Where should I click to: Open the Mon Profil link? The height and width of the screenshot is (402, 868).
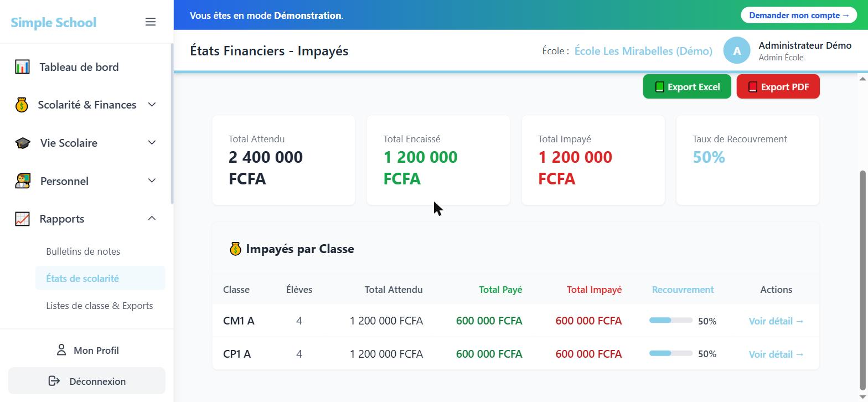click(86, 350)
